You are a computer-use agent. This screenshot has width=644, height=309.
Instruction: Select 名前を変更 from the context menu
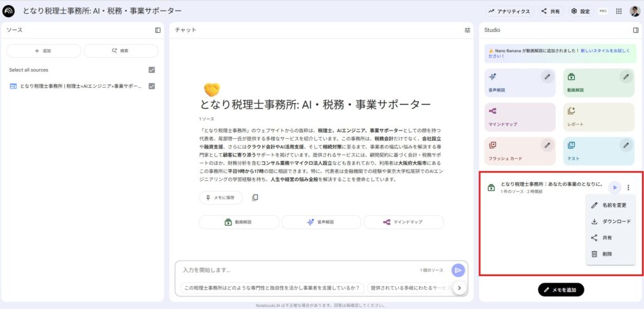point(613,205)
